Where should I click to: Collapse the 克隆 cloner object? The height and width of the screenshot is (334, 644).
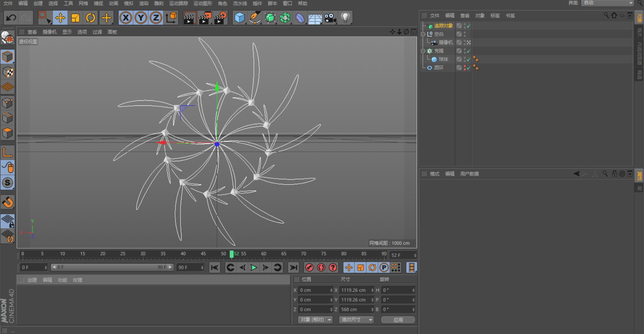tap(423, 51)
